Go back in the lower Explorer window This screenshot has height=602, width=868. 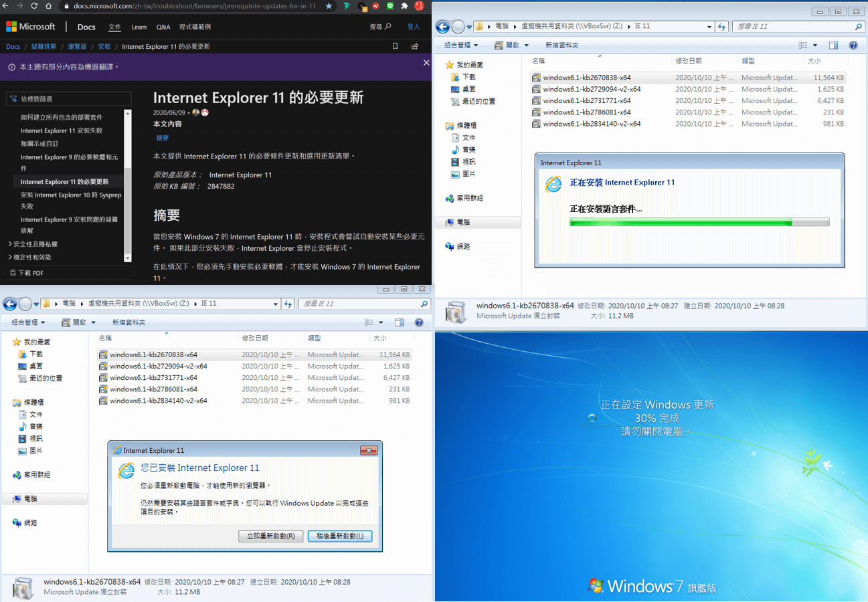point(9,304)
